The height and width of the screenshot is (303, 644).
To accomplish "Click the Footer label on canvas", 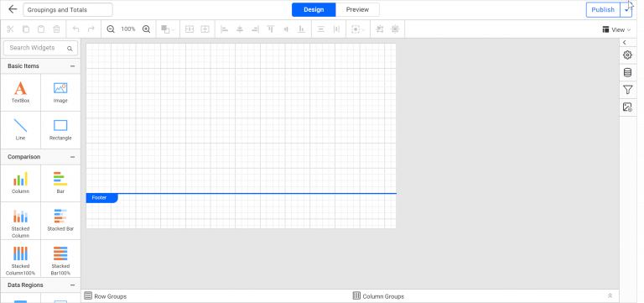I will 100,198.
